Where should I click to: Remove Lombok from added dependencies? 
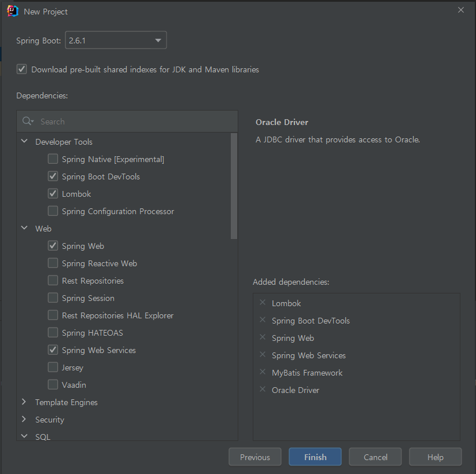[x=263, y=303]
